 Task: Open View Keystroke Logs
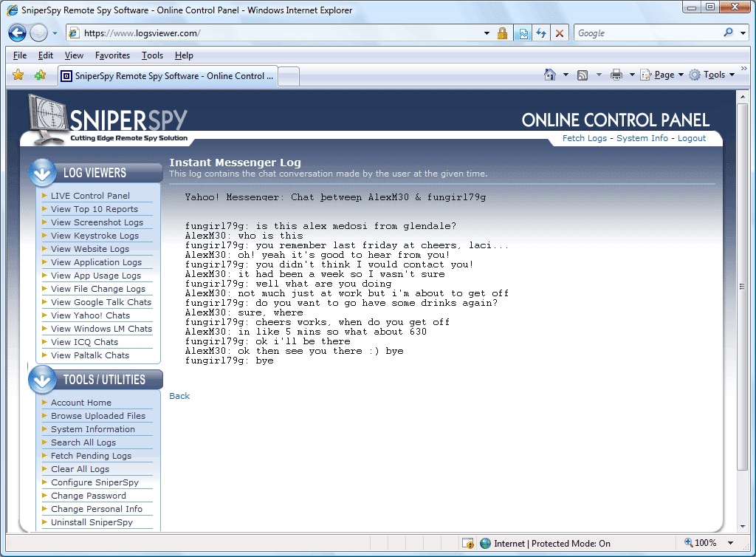coord(94,236)
